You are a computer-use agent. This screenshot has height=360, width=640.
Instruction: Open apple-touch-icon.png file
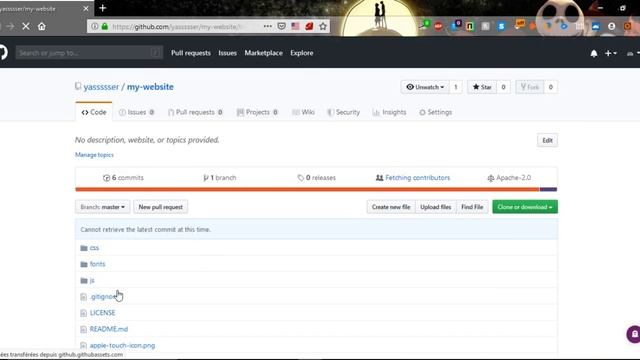point(122,345)
